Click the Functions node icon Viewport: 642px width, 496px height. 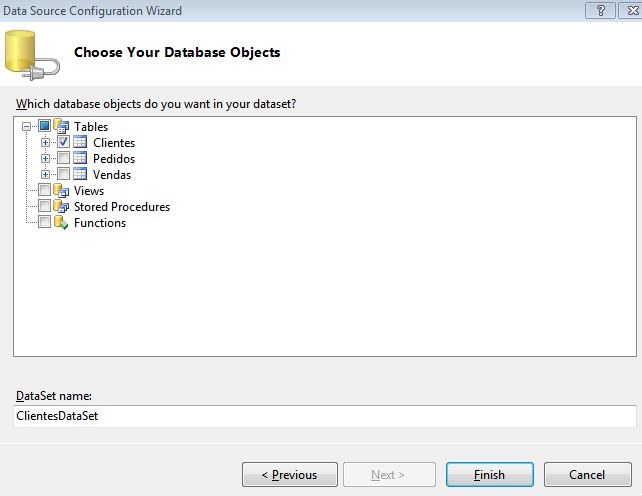(x=62, y=223)
